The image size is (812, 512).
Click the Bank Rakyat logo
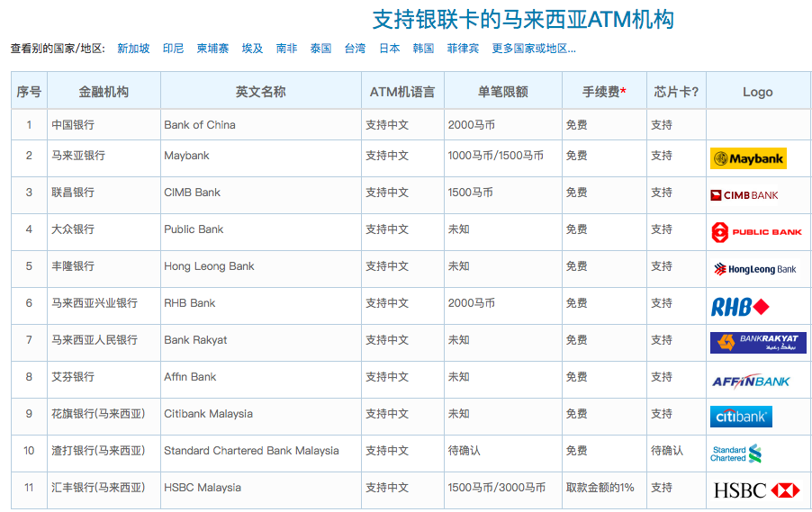[757, 343]
